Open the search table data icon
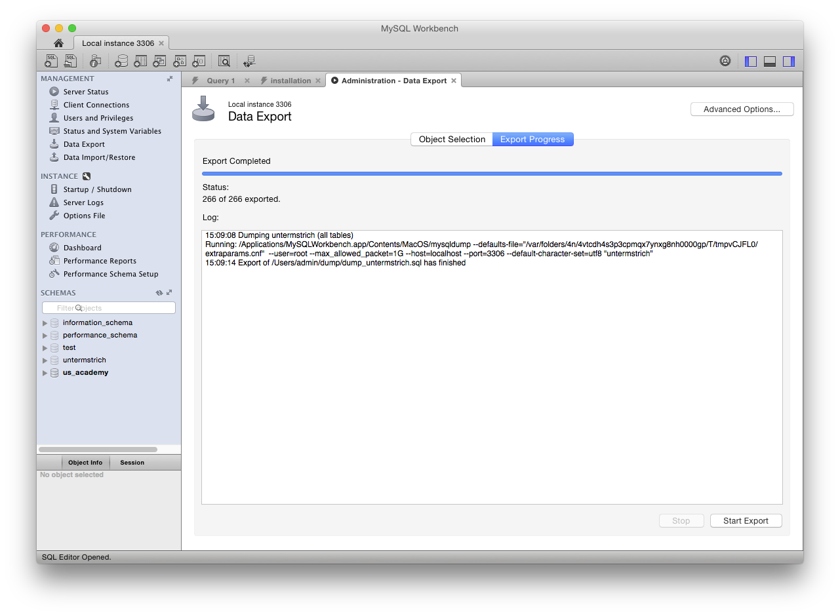The height and width of the screenshot is (616, 840). tap(224, 61)
